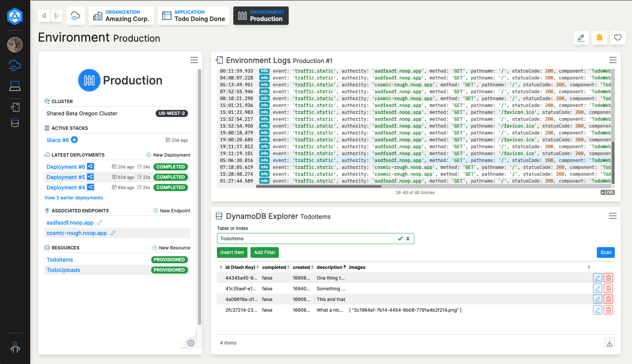632x364 pixels.
Task: Open the TodoItems table or index dropdown
Action: click(315, 239)
